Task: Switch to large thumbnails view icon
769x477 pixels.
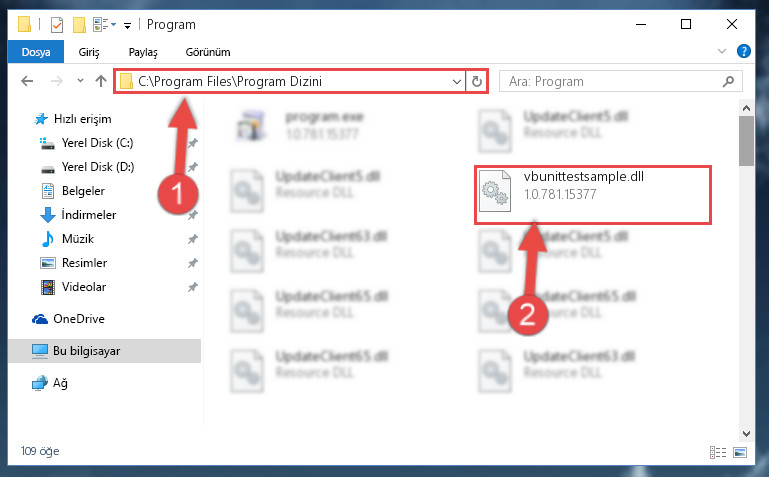Action: click(x=740, y=452)
